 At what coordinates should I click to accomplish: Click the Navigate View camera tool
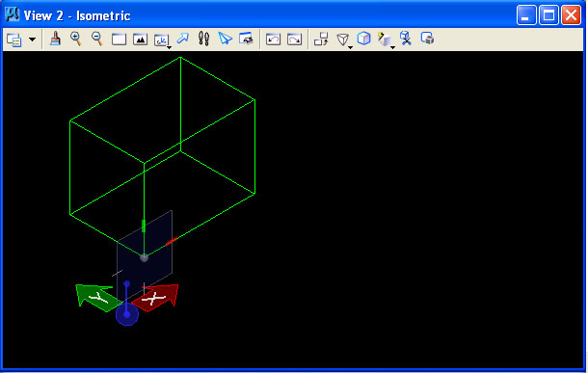[x=247, y=39]
